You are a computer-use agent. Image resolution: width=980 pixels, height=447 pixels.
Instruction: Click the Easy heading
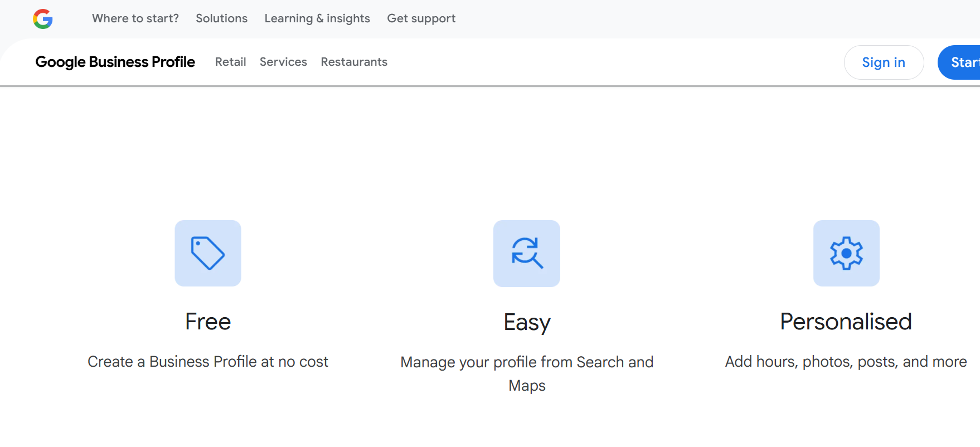[527, 322]
